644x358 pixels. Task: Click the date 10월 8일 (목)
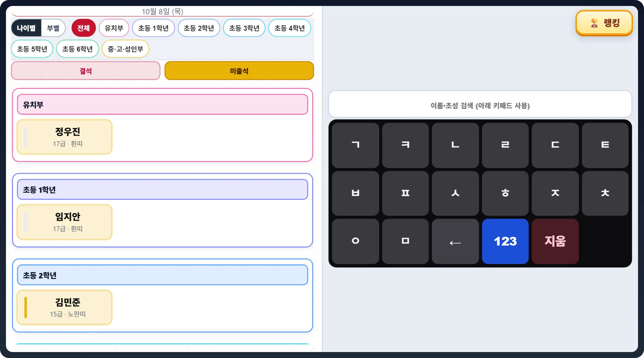(x=162, y=12)
